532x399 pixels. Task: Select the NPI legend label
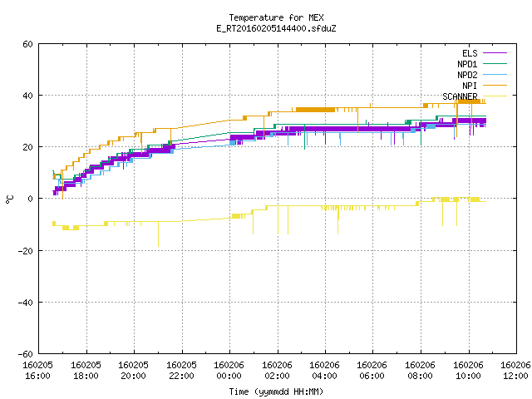coord(470,86)
